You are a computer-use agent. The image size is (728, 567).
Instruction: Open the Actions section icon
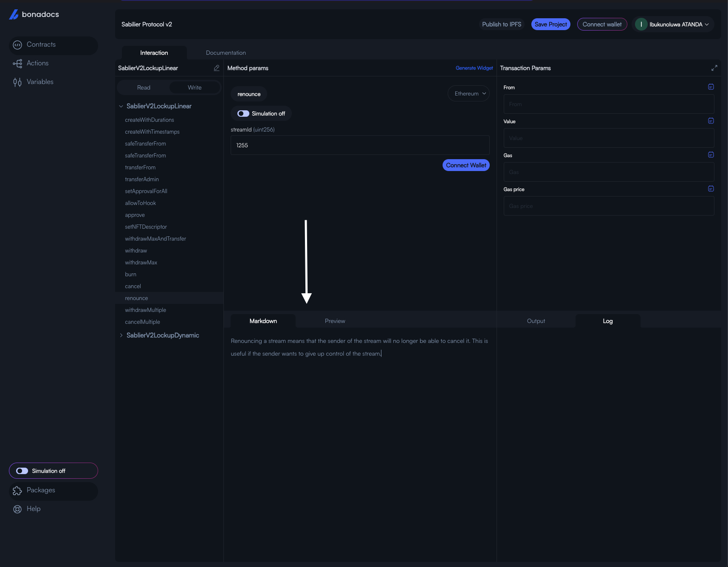click(17, 64)
